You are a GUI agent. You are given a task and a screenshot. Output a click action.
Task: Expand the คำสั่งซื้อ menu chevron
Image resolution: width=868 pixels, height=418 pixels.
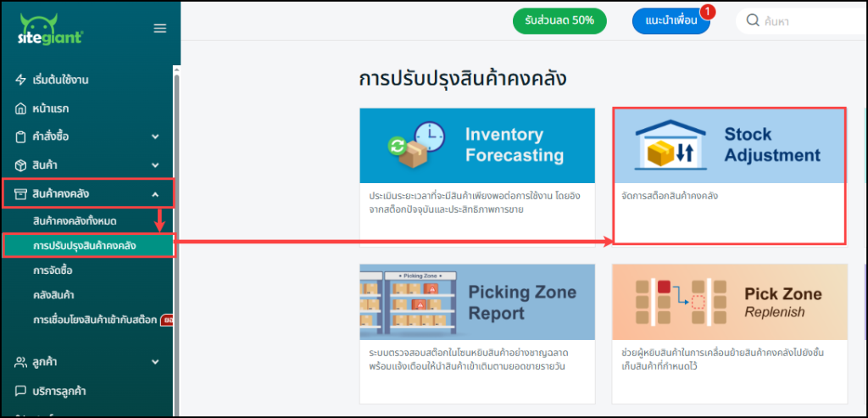[x=155, y=137]
